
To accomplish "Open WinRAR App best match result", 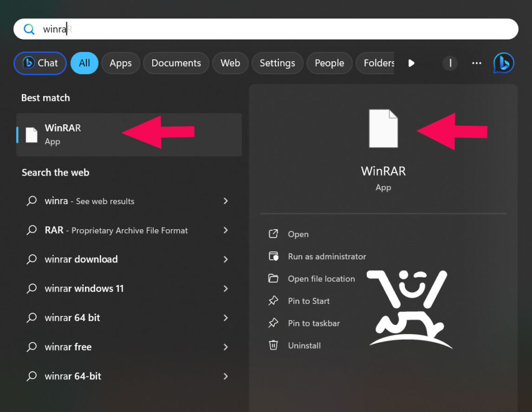I will (129, 135).
